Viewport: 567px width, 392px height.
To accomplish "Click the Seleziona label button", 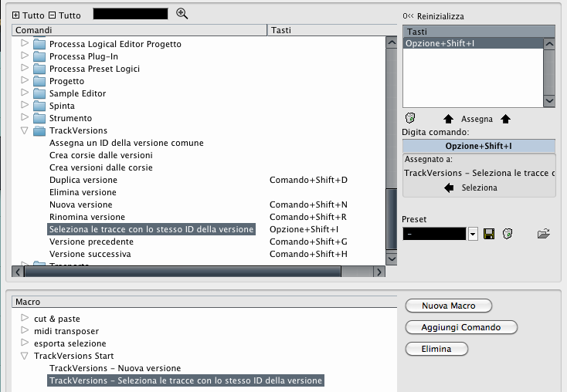I will click(x=479, y=188).
